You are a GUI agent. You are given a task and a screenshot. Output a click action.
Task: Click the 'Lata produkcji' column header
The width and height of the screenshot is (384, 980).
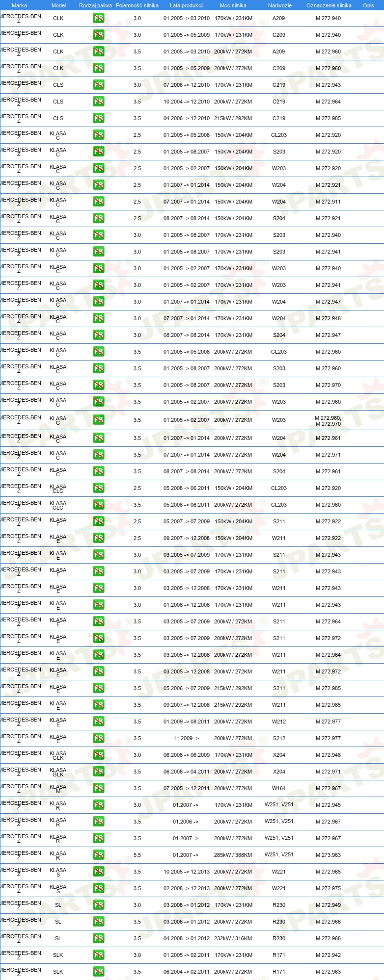187,5
